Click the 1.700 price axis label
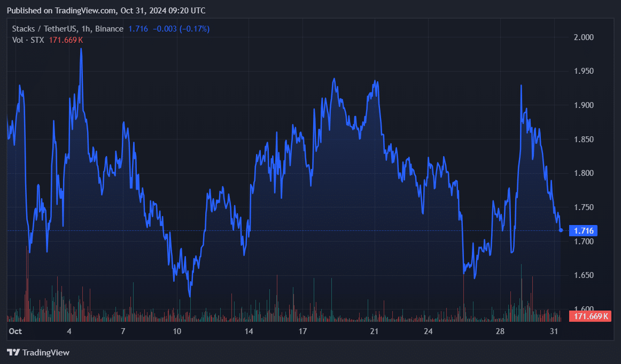This screenshot has width=621, height=364. 584,241
